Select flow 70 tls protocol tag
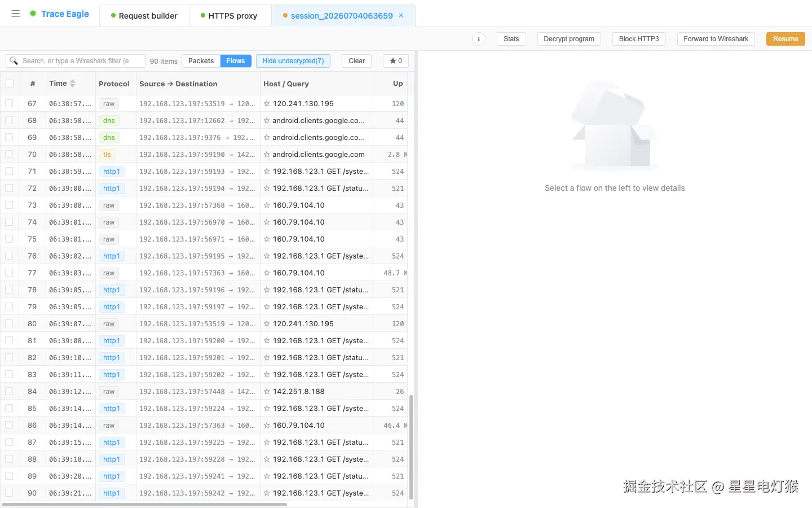Viewport: 812px width, 508px height. 107,155
